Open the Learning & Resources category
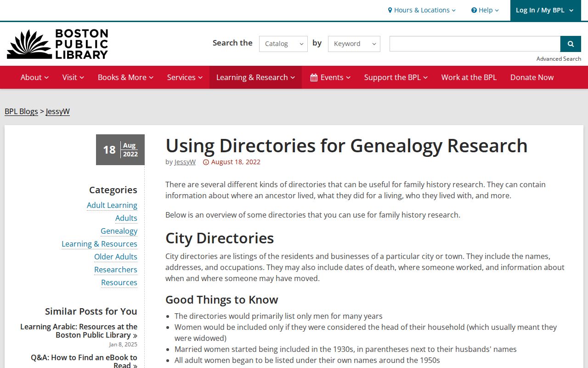Screen dimensions: 588x368 click(99, 244)
